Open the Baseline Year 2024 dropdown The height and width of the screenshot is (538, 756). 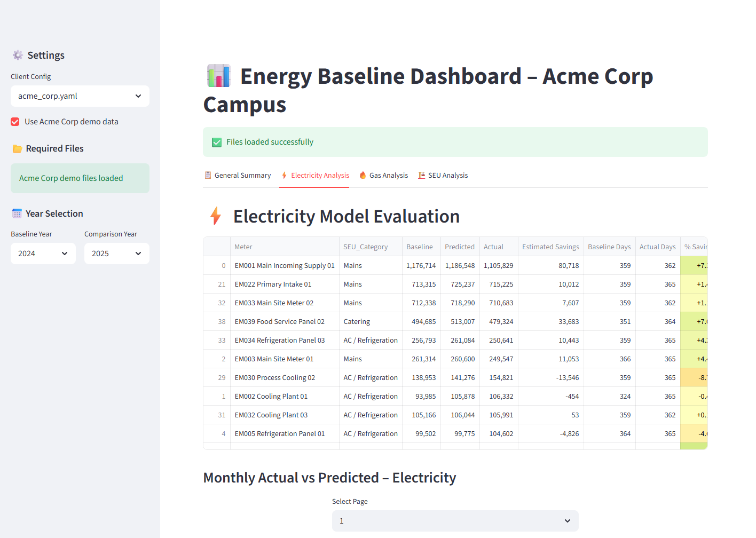[x=43, y=254]
